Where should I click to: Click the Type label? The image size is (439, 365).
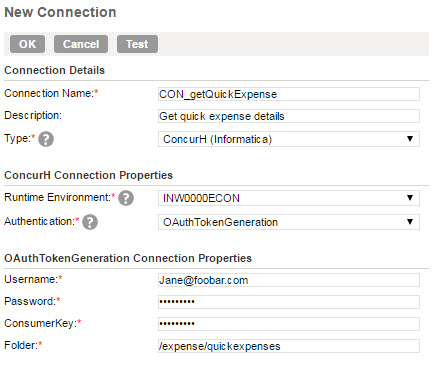pyautogui.click(x=19, y=138)
